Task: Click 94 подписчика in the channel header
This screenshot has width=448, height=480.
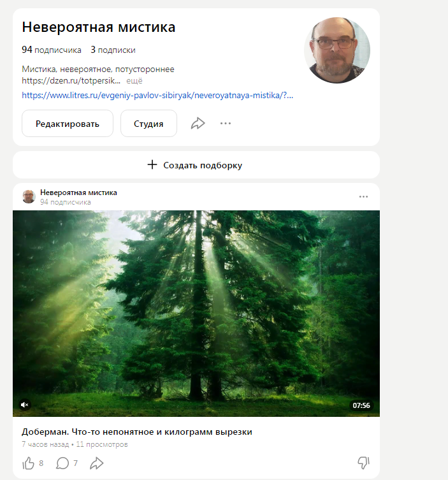Action: pyautogui.click(x=52, y=50)
